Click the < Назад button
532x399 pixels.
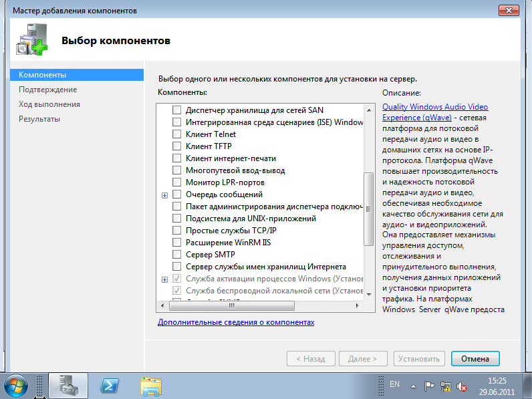point(311,359)
